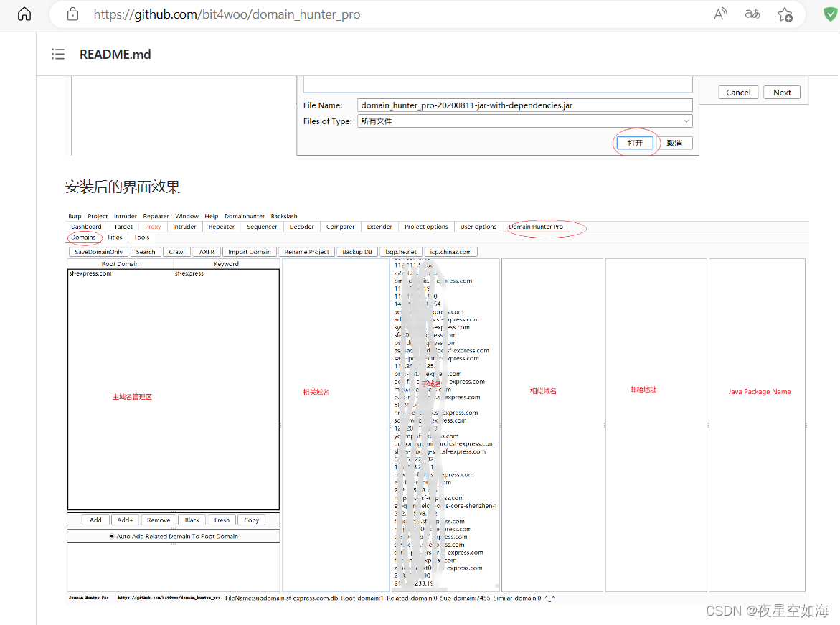Click the 打开 button

pos(635,143)
